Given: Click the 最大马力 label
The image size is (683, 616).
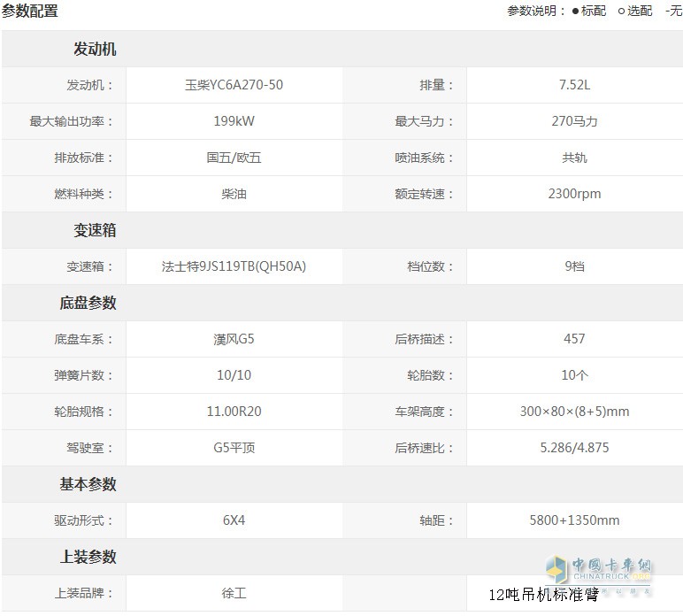Looking at the screenshot, I should click(424, 121).
